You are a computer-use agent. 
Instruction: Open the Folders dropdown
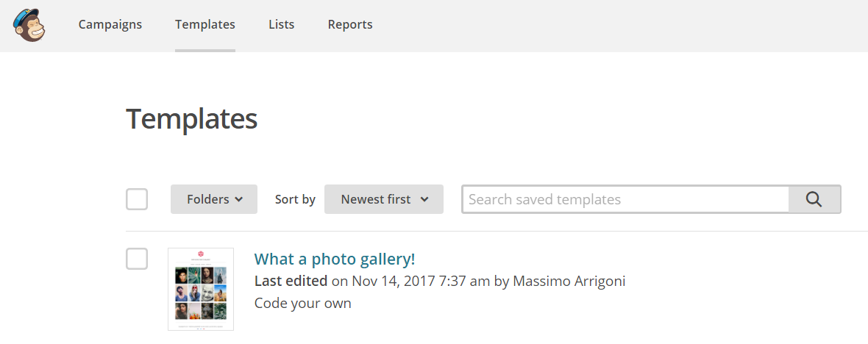click(213, 199)
